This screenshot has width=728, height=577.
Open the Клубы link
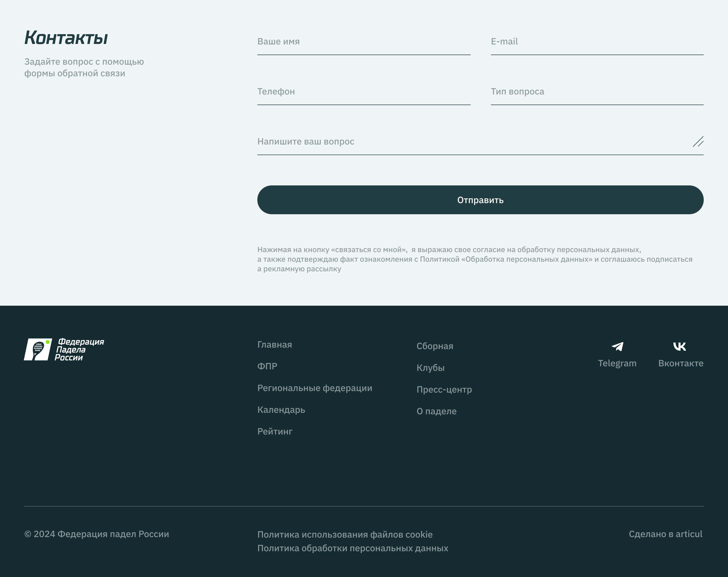430,368
